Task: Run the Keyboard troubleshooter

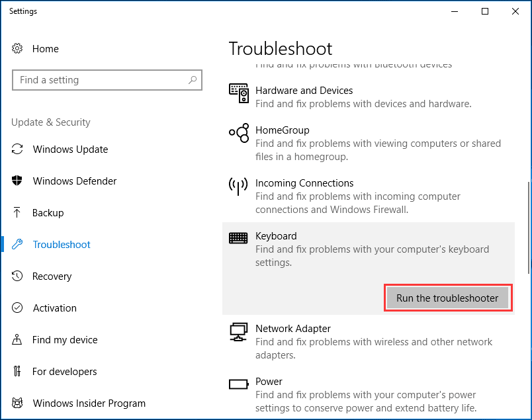Action: (x=448, y=298)
